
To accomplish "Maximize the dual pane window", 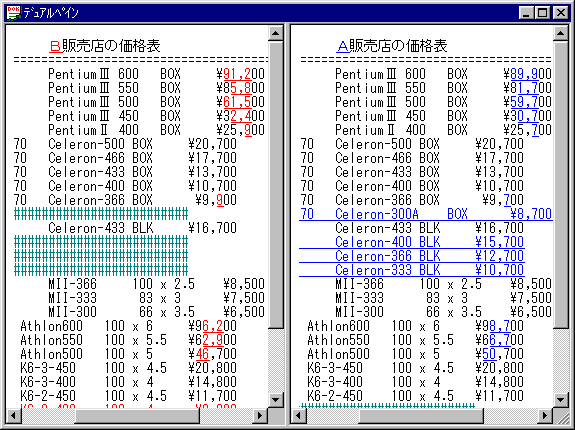I will (x=543, y=14).
